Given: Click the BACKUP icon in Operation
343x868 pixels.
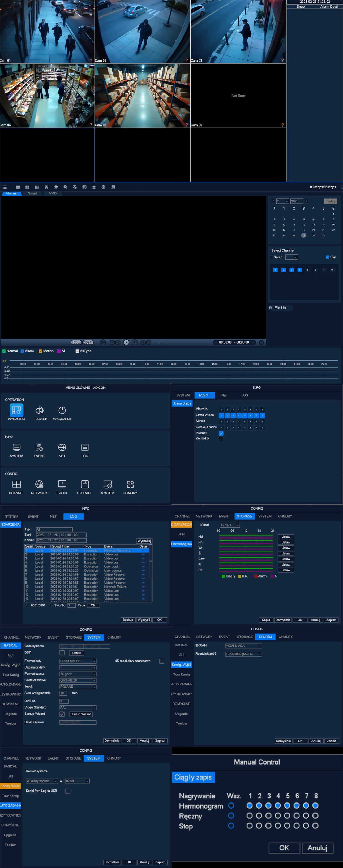Looking at the screenshot, I should coord(40,410).
